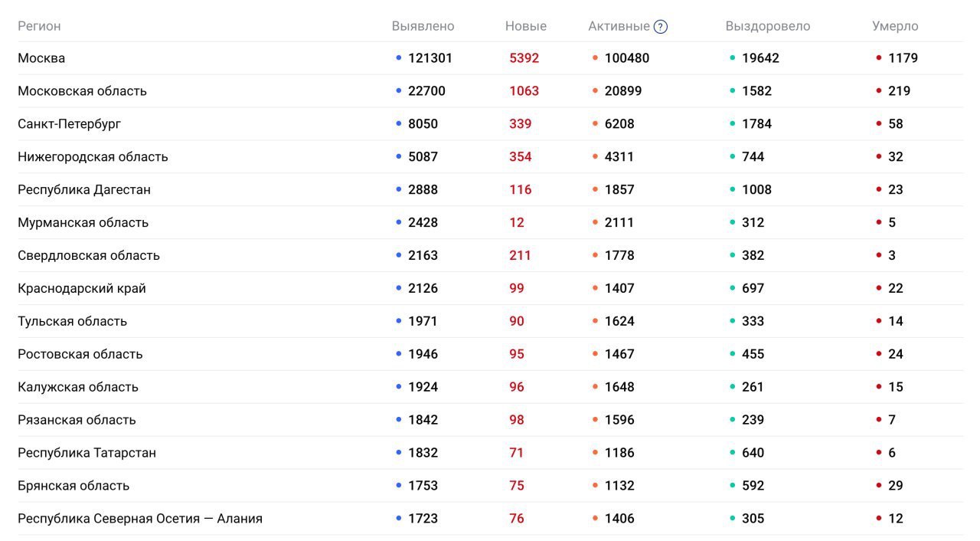The width and height of the screenshot is (980, 541).
Task: Click the Регион column header
Action: [x=39, y=26]
